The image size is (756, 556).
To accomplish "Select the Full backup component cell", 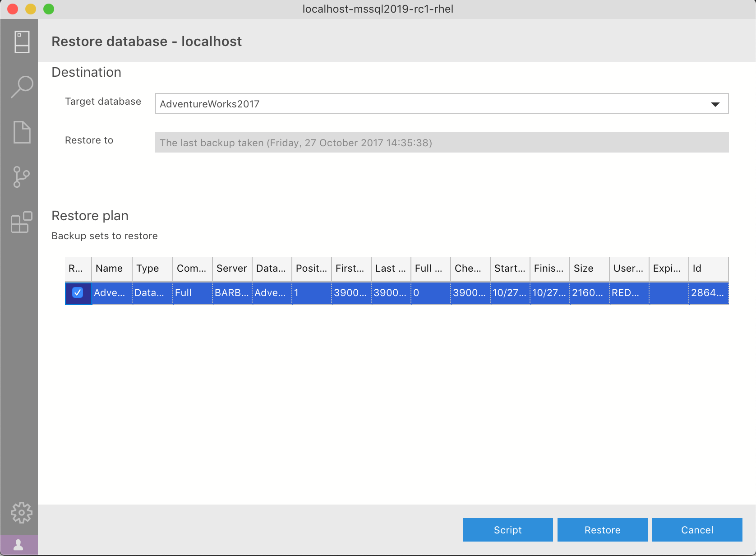I will point(192,293).
